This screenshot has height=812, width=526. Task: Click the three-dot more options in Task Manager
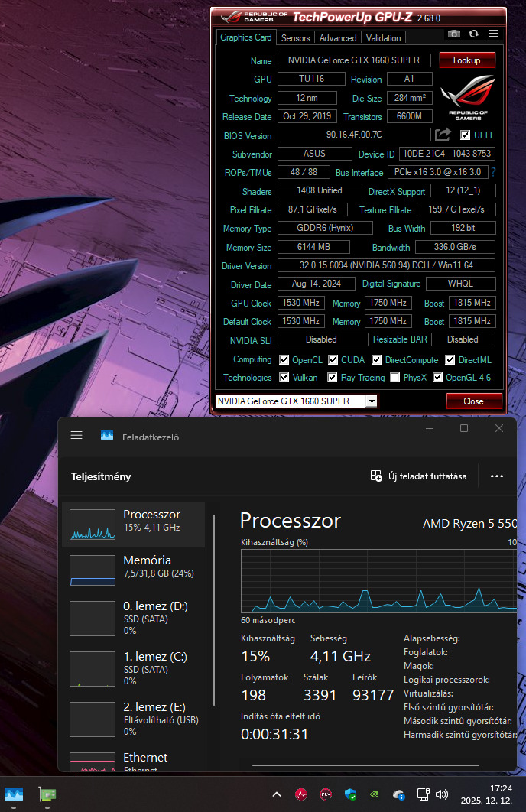496,476
